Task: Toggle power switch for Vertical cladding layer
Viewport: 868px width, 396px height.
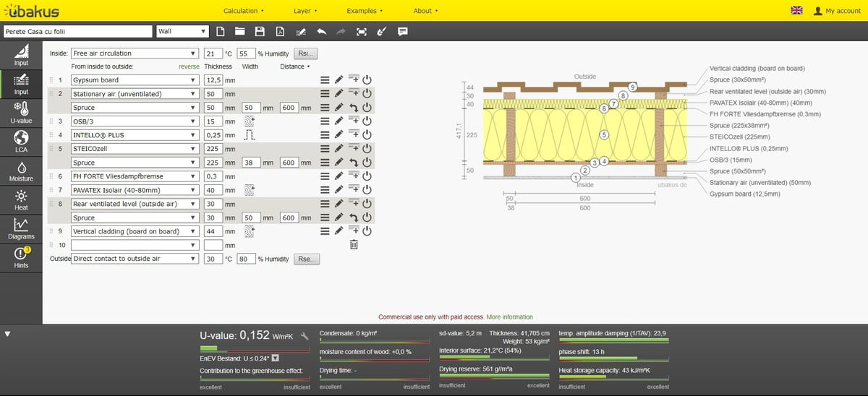Action: (x=366, y=231)
